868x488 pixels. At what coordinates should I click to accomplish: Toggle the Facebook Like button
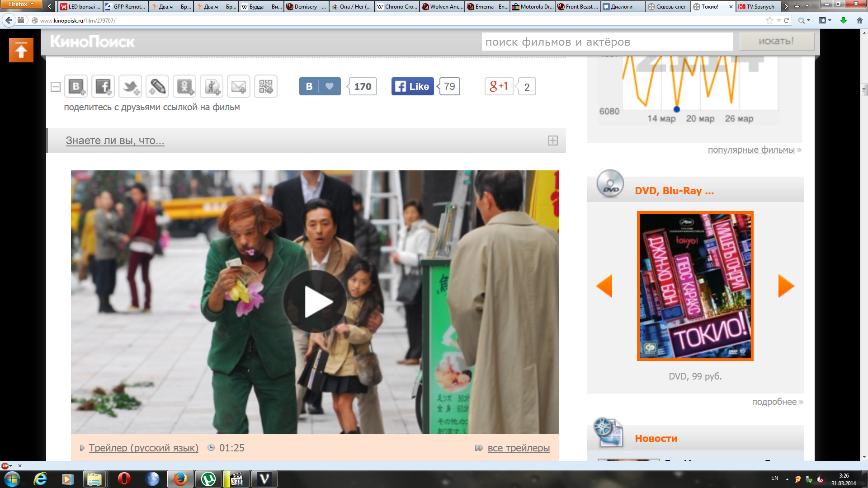[412, 86]
